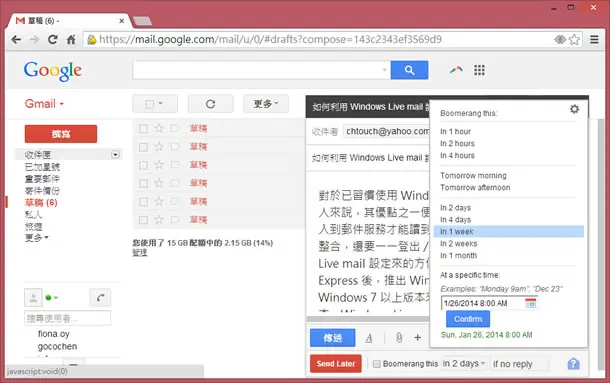
Task: Click the Google logo
Action: 53,71
